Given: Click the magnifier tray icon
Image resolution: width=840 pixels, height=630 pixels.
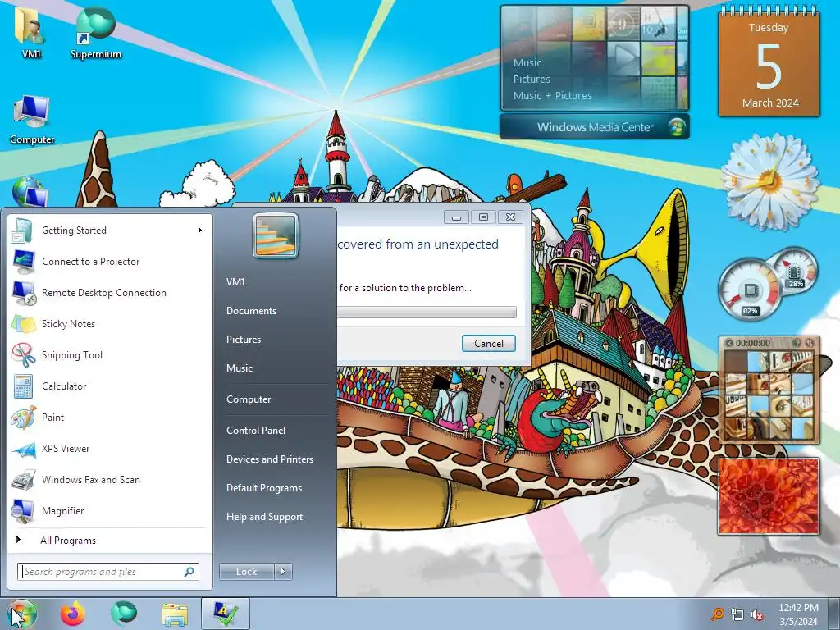Looking at the screenshot, I should (717, 614).
